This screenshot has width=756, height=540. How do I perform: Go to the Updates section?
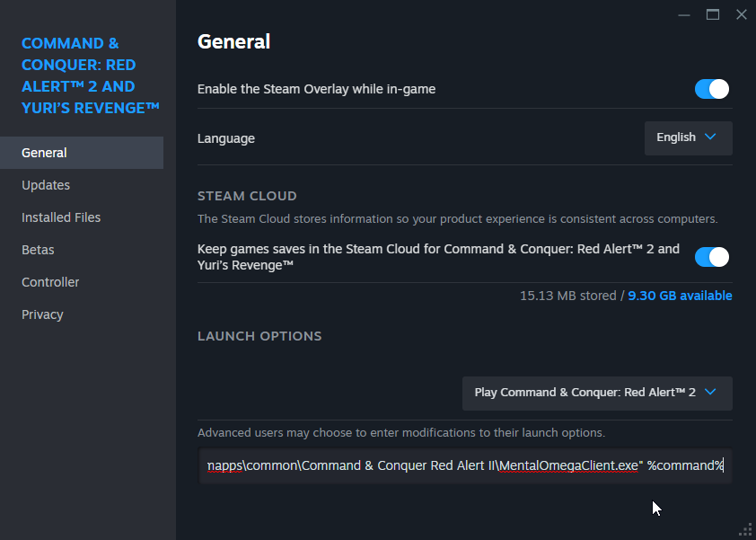tap(46, 185)
